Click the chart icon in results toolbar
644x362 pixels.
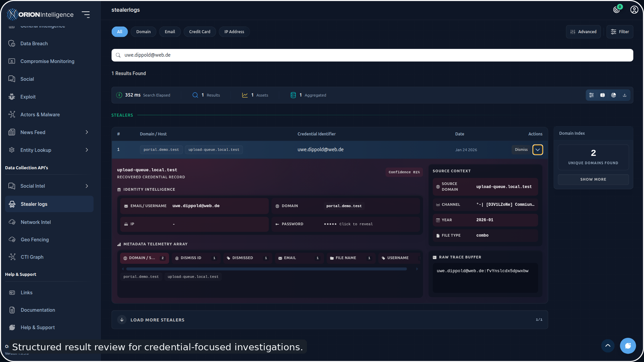614,95
